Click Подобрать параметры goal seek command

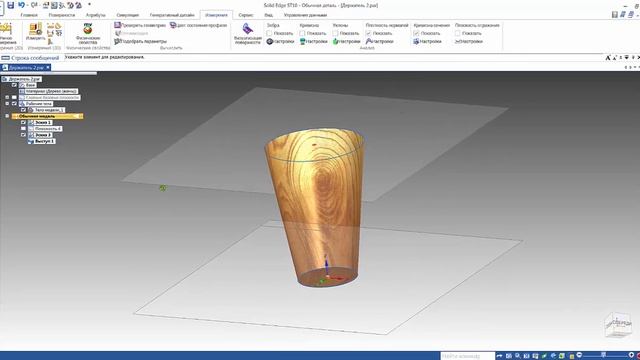pyautogui.click(x=140, y=41)
